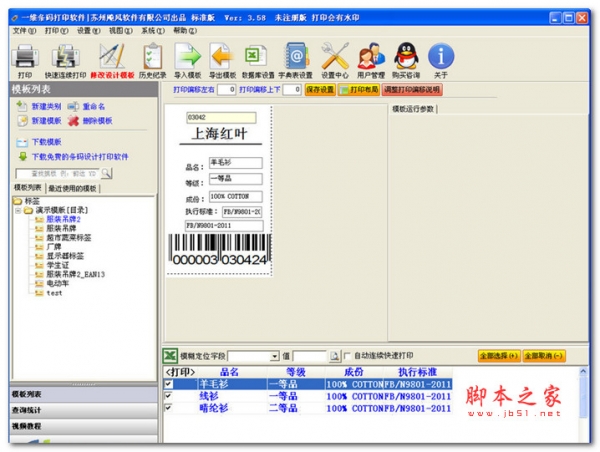The height and width of the screenshot is (452, 600).
Task: Click 下载模板 download template
Action: point(39,142)
